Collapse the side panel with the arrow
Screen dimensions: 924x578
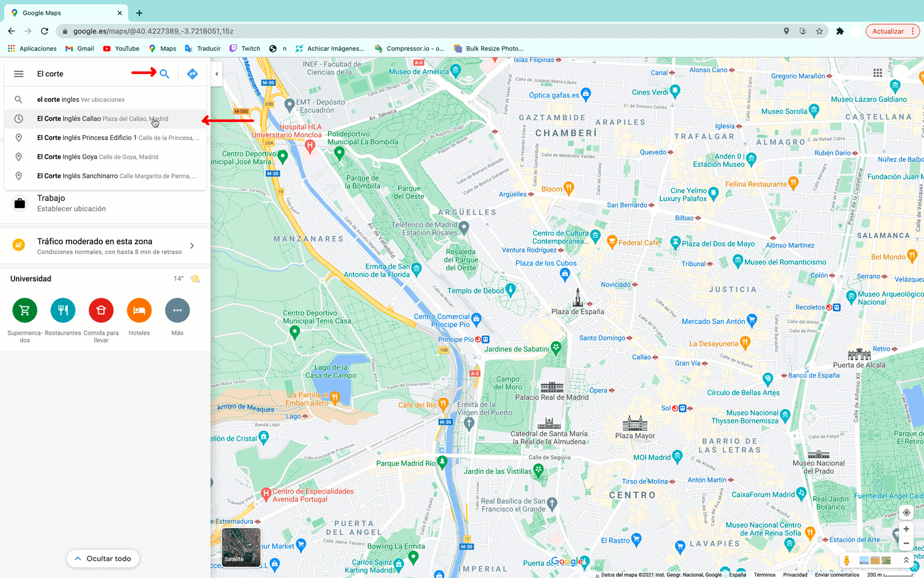pos(216,74)
